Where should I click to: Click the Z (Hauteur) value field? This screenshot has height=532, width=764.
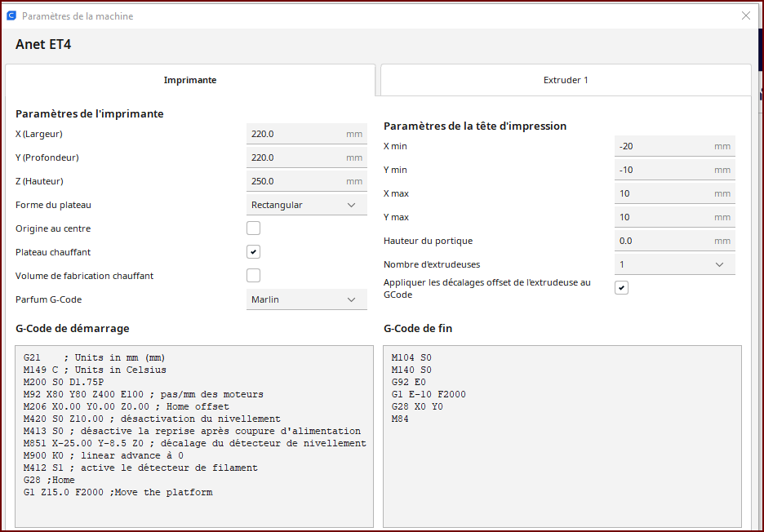[306, 181]
